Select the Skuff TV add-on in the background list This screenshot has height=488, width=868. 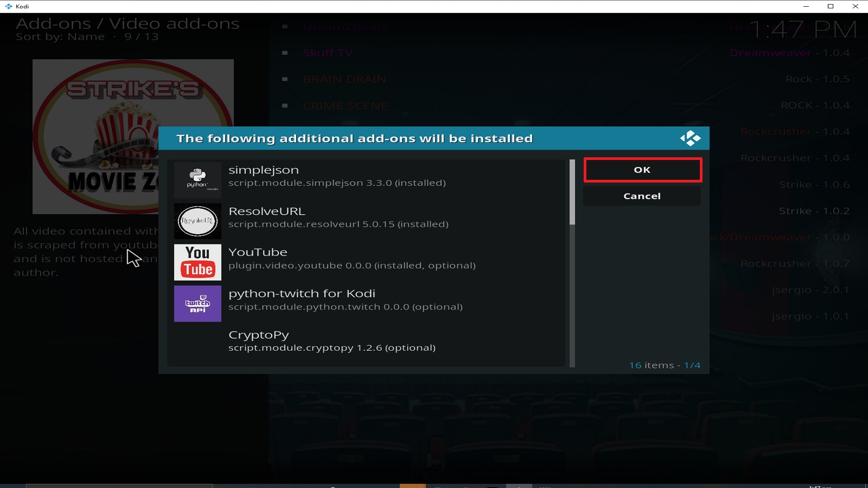[x=328, y=53]
